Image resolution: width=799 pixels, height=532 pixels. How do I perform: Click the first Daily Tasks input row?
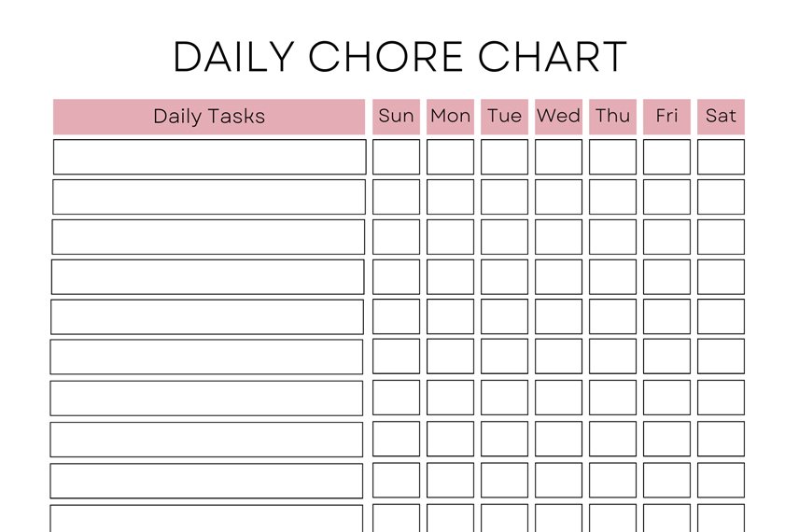click(x=209, y=157)
